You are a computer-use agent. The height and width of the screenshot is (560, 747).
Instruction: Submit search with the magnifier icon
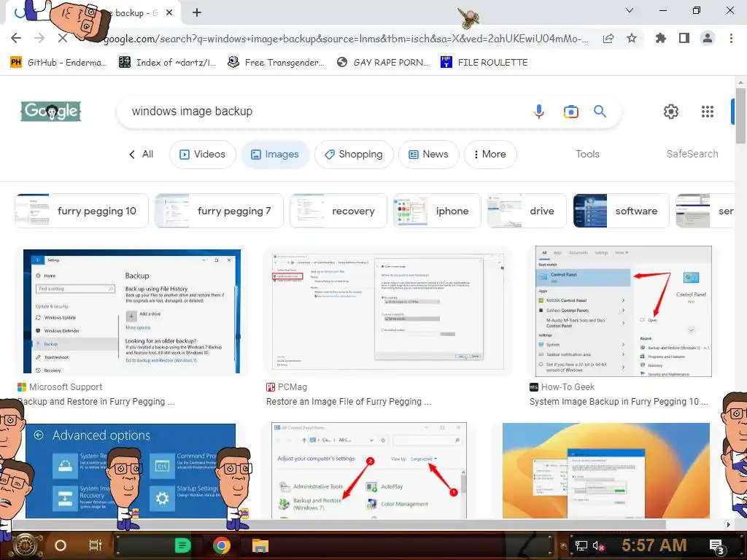(600, 112)
